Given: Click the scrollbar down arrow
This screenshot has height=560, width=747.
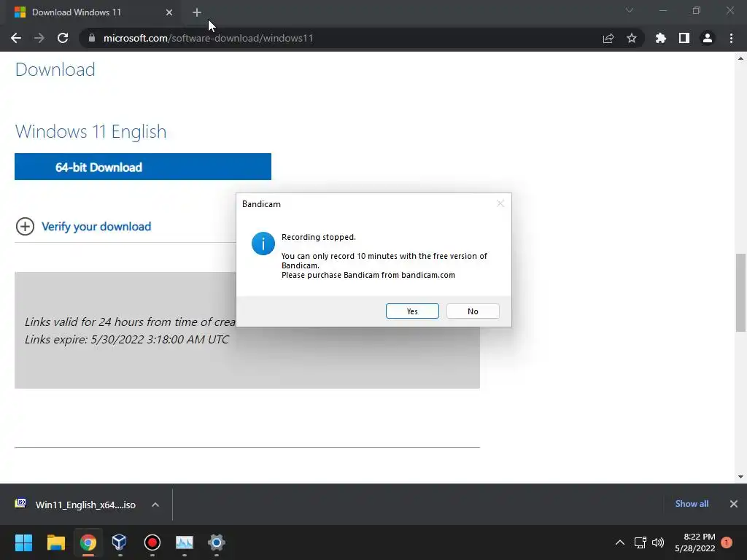Looking at the screenshot, I should [740, 476].
